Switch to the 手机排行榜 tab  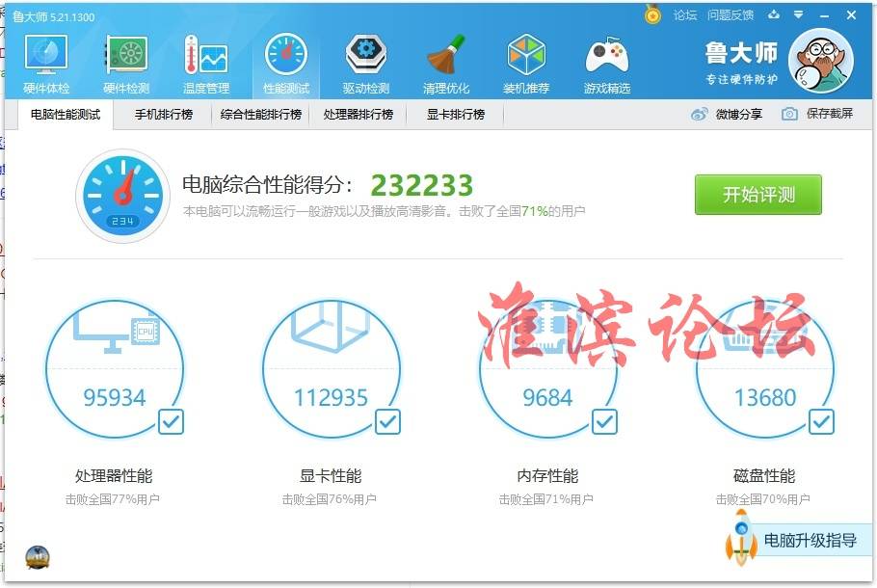tap(163, 115)
